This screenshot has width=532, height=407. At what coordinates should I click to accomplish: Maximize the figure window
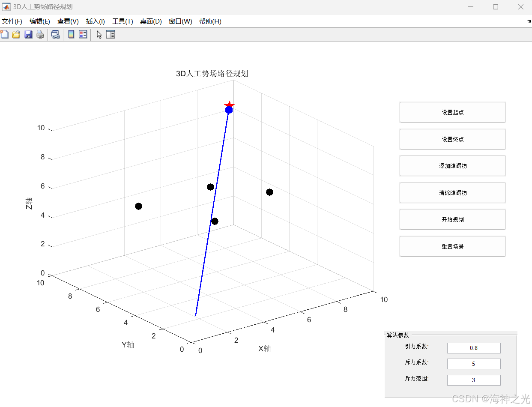[496, 7]
